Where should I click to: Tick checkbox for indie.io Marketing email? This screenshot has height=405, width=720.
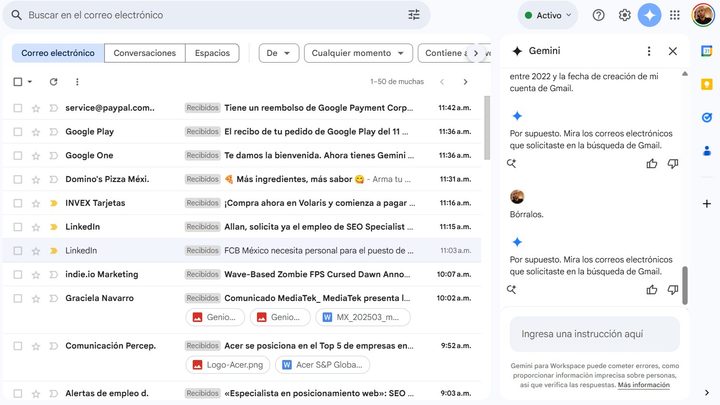click(17, 275)
